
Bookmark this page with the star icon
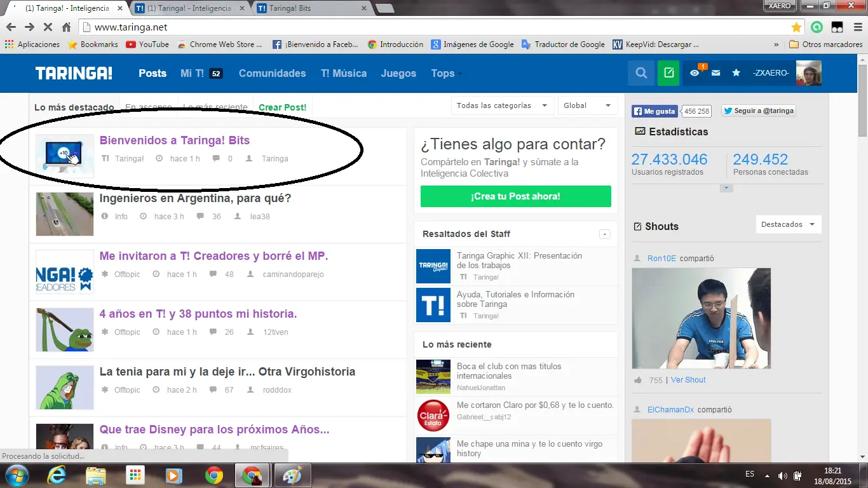pos(796,27)
